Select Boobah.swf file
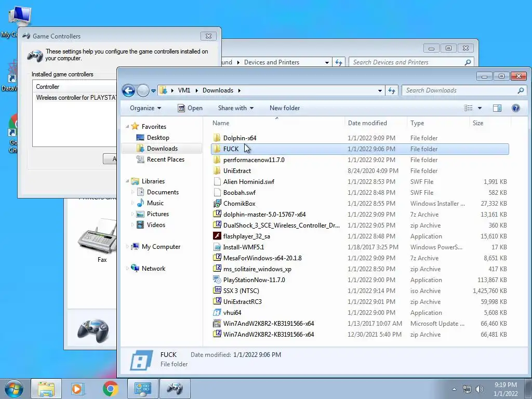 (x=360, y=192)
